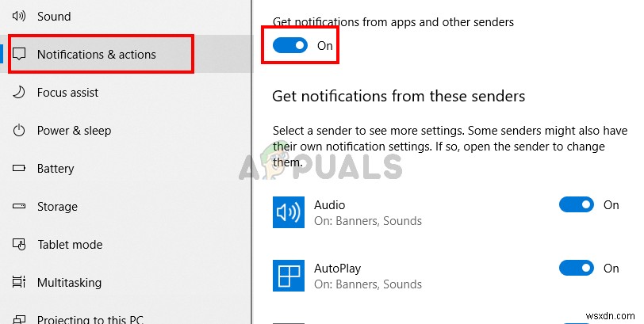Select Battery settings page
Screen dimensions: 644x324
coord(56,169)
